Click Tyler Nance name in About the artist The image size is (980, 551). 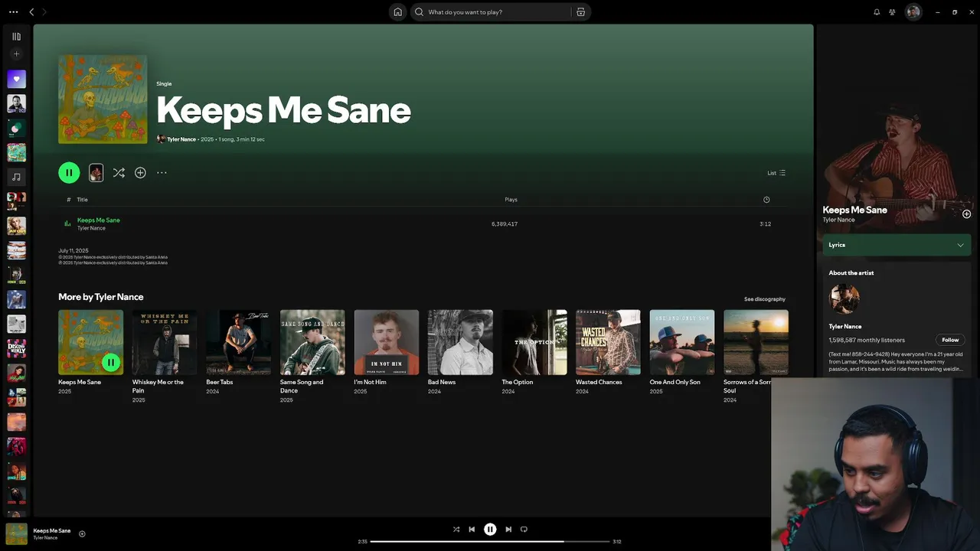point(845,327)
